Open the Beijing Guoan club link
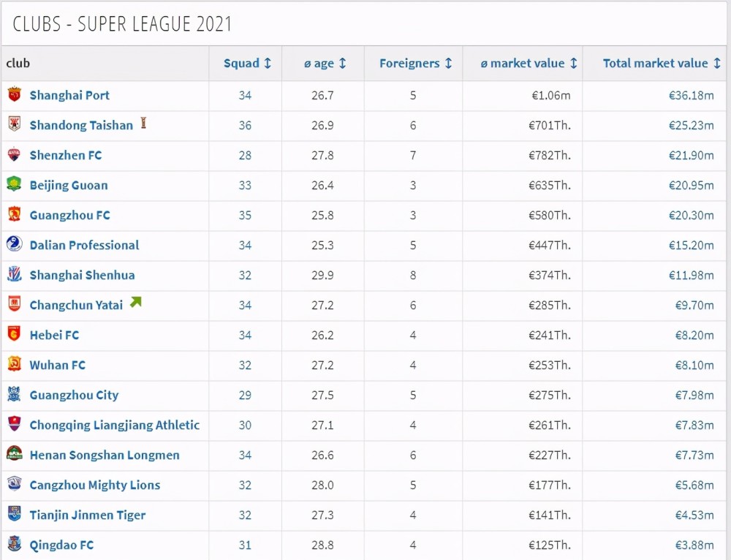 point(69,185)
